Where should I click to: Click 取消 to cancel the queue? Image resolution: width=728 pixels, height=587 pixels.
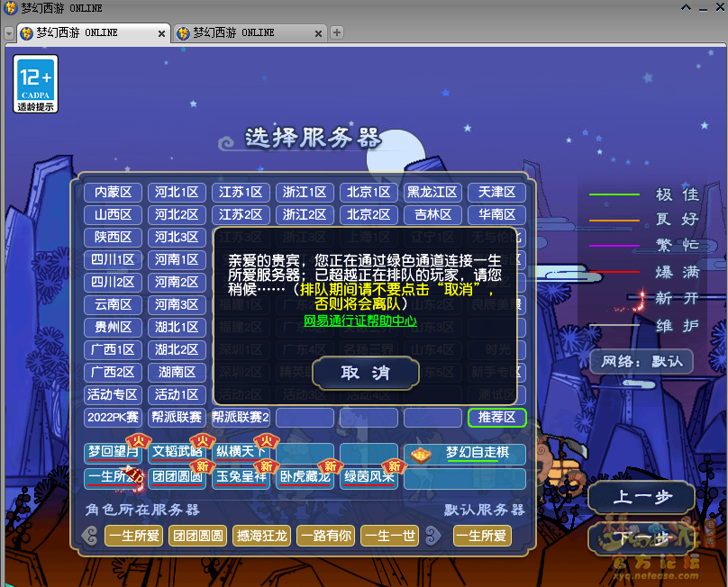(366, 373)
